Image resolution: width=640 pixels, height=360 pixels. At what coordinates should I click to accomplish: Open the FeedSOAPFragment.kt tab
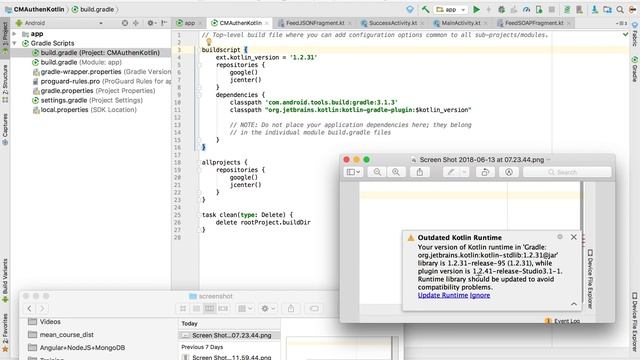click(533, 23)
